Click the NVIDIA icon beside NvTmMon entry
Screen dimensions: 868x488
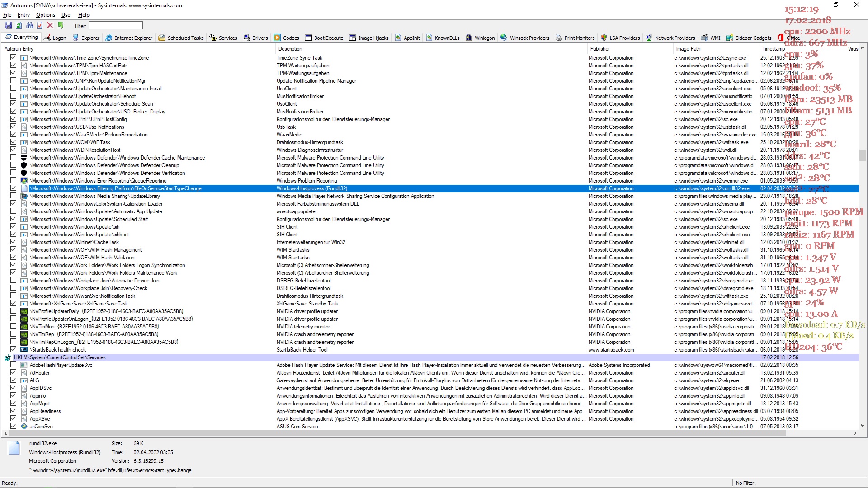pyautogui.click(x=24, y=327)
